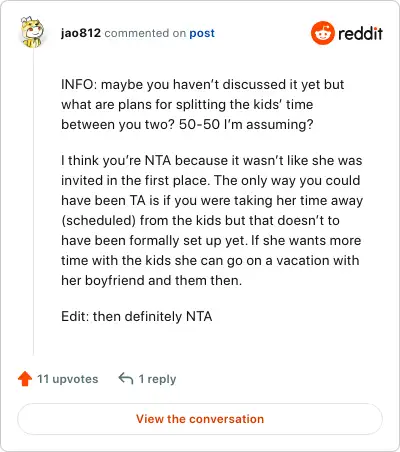
Task: Click the reply arrow icon
Action: point(126,379)
